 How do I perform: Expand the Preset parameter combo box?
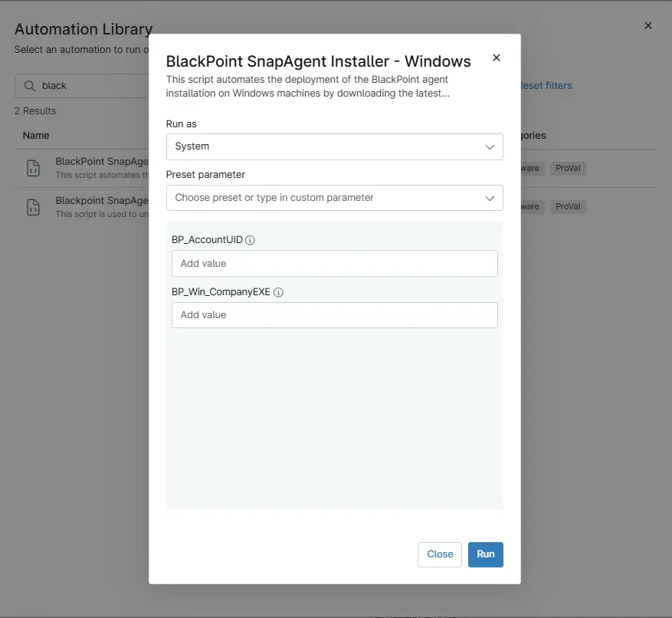click(334, 198)
